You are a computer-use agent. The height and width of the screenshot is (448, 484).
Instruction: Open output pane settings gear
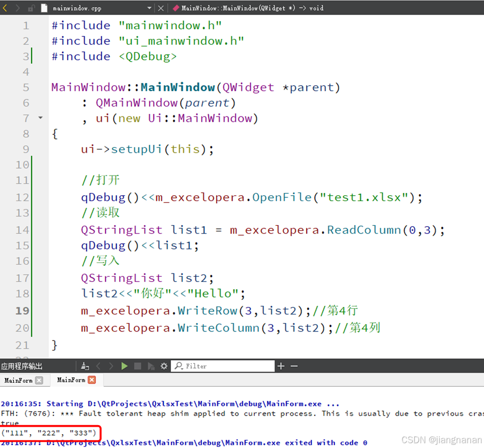tap(164, 366)
